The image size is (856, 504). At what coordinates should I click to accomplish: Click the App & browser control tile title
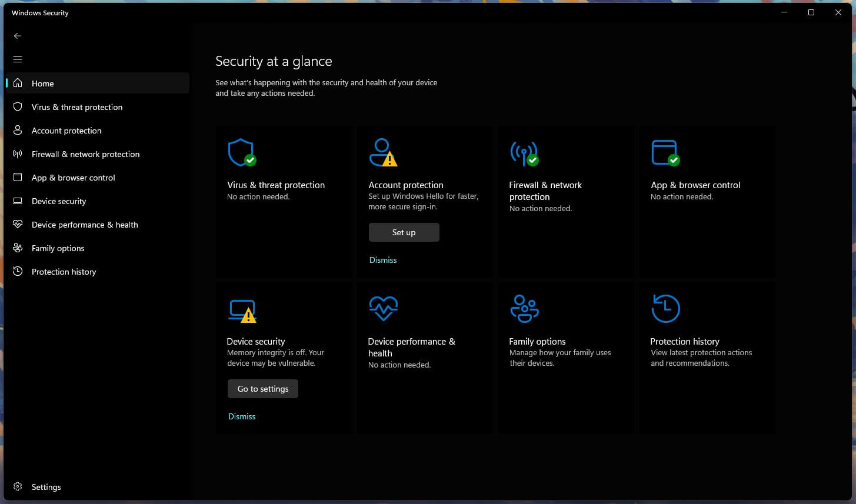(695, 185)
